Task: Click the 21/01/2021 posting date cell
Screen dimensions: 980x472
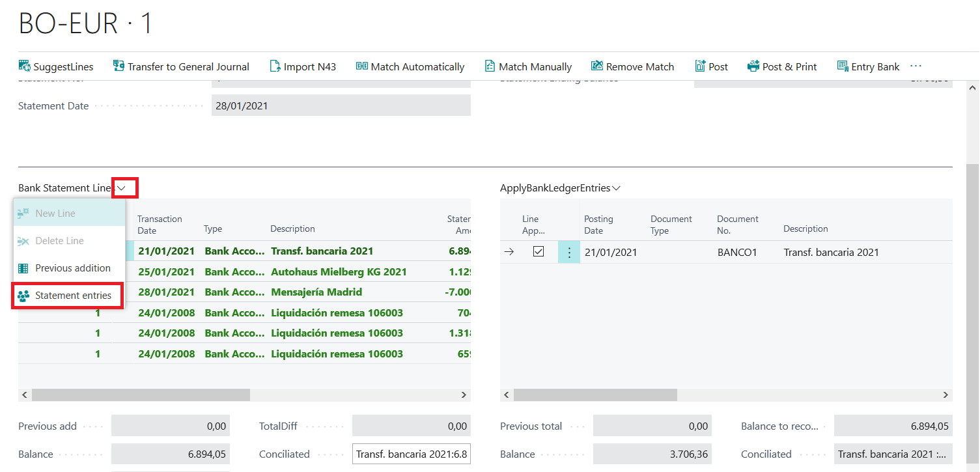Action: pyautogui.click(x=611, y=252)
